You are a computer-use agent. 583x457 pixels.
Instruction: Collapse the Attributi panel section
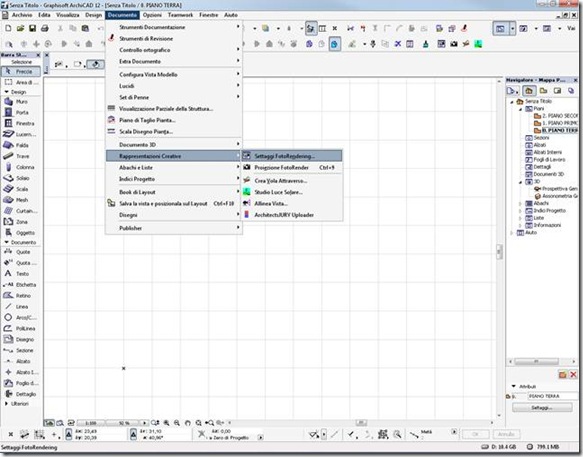tap(514, 386)
